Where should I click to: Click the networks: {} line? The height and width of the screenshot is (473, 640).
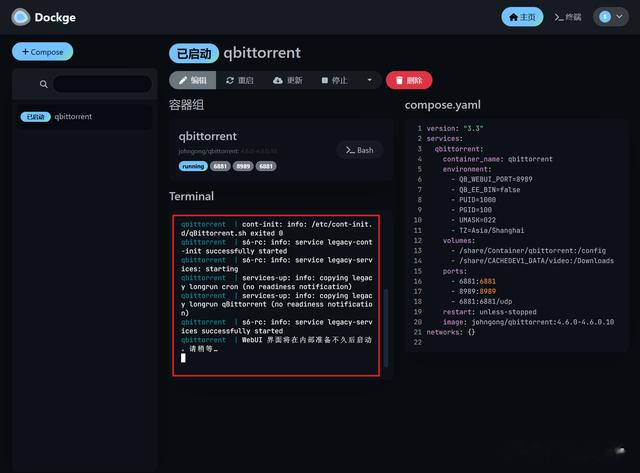(451, 332)
